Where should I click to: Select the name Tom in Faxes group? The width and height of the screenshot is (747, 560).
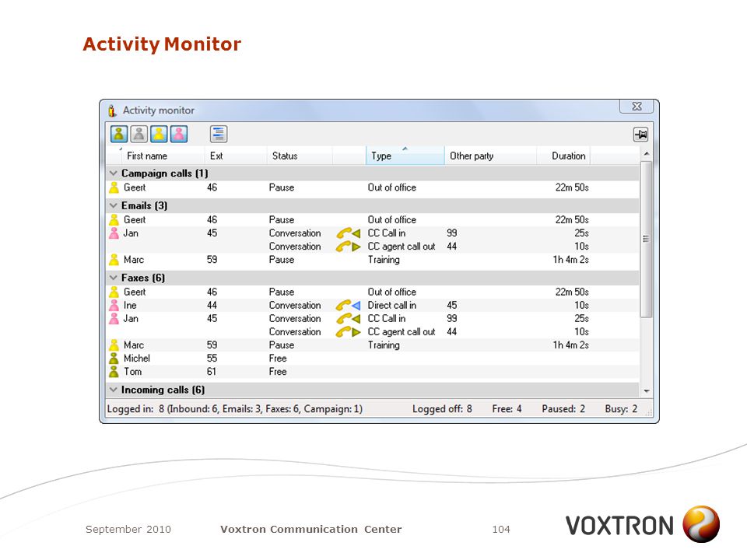click(x=132, y=372)
